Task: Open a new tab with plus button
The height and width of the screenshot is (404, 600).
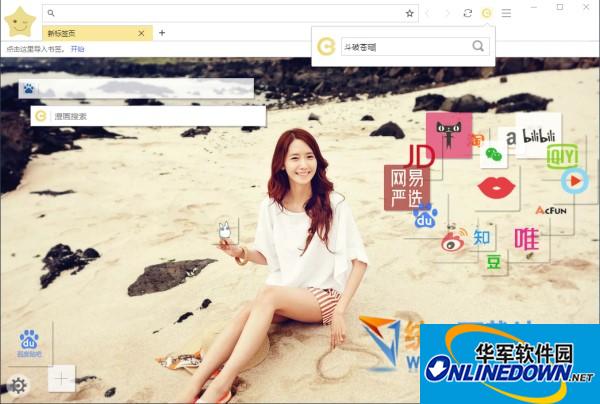Action: (x=162, y=33)
